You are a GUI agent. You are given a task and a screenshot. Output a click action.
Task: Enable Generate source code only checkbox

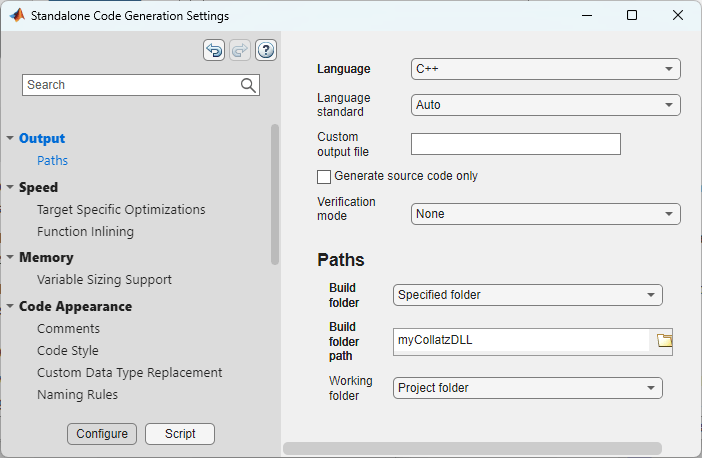tap(324, 177)
